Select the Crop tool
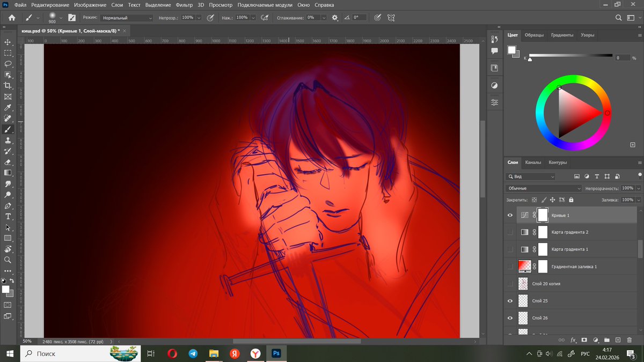Viewport: 644px width, 362px height. (x=8, y=86)
